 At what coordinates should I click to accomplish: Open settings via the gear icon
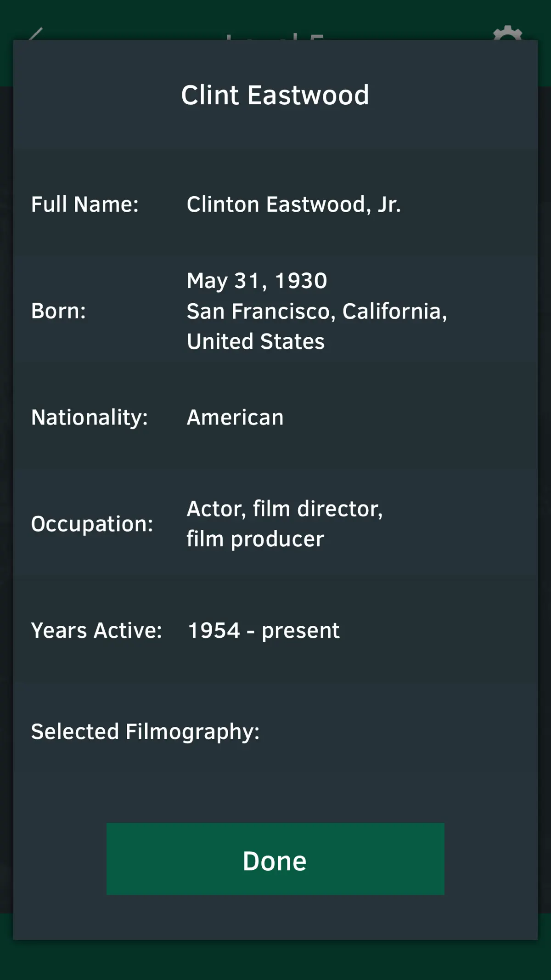(x=507, y=33)
